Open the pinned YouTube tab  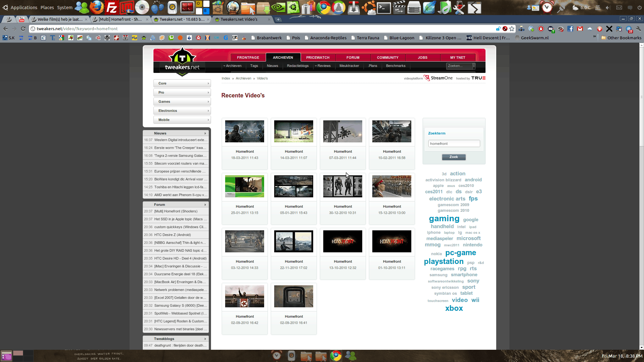pyautogui.click(x=22, y=19)
